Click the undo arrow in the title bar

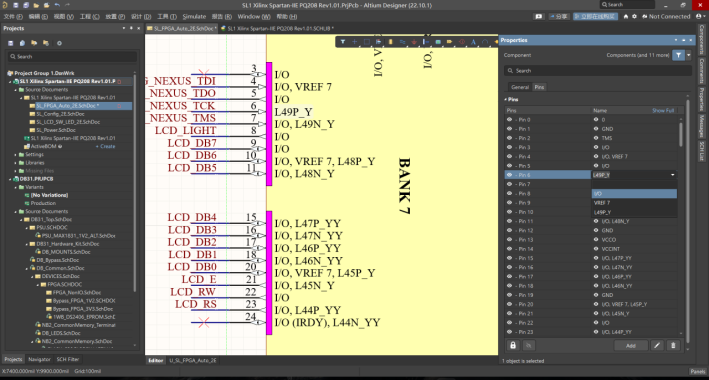(x=57, y=5)
